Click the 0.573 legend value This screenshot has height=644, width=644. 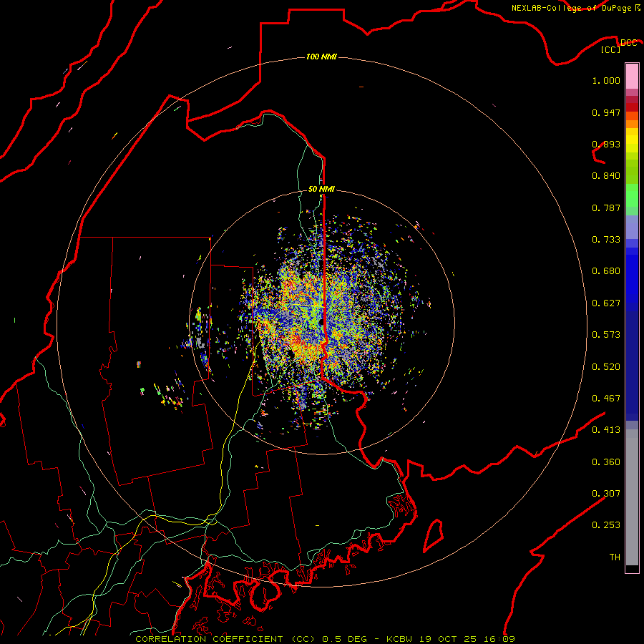click(x=606, y=335)
